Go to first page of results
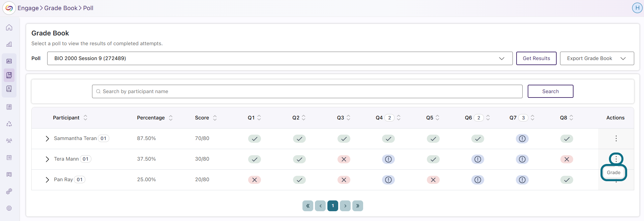 (x=308, y=206)
